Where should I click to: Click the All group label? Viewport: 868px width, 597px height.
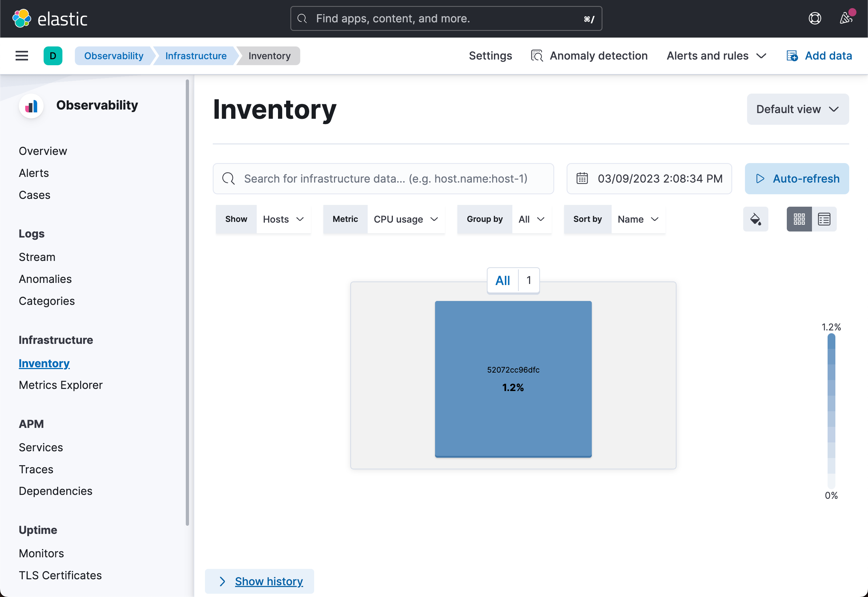(x=502, y=280)
